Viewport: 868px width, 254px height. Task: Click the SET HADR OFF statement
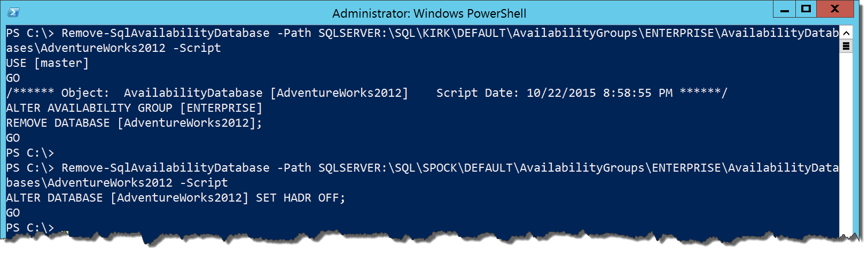click(301, 198)
